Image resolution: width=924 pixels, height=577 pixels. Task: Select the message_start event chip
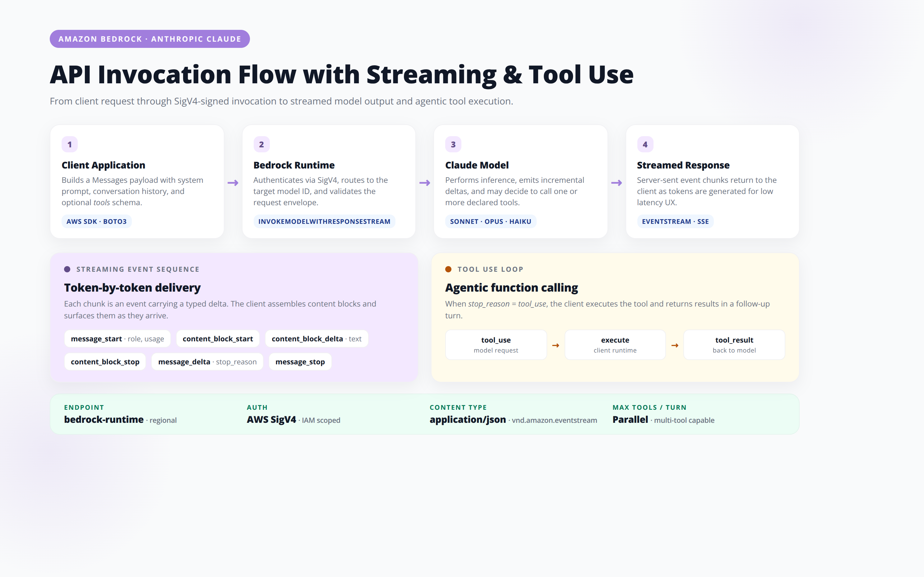(117, 339)
